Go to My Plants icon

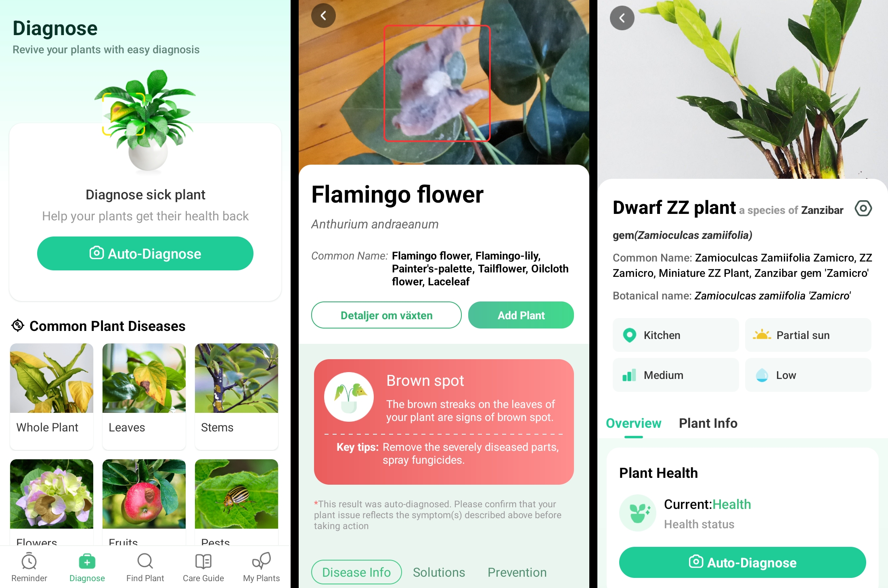click(x=261, y=561)
